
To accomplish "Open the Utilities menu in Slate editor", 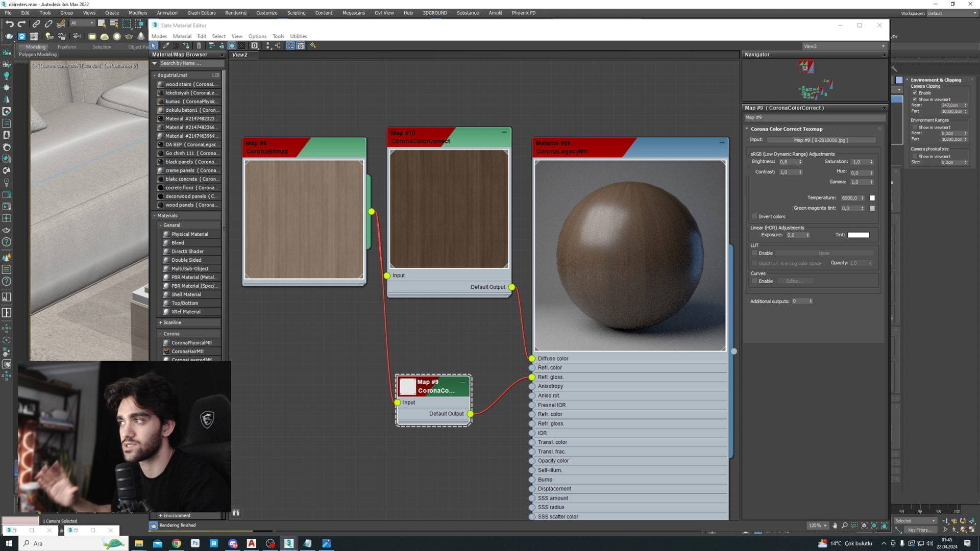I will click(298, 36).
